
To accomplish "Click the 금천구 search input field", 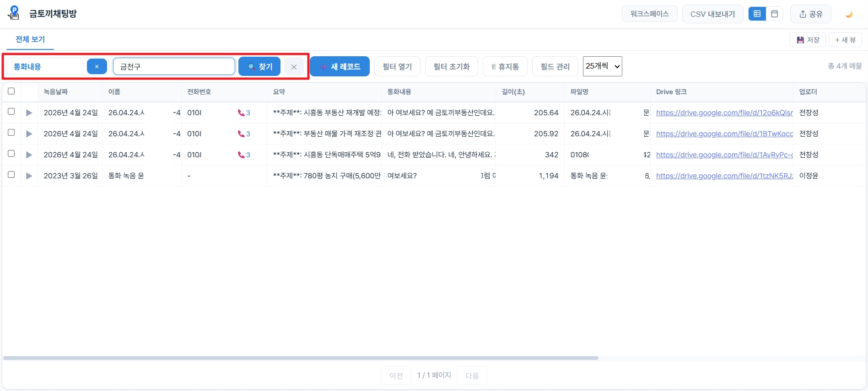I will click(174, 66).
